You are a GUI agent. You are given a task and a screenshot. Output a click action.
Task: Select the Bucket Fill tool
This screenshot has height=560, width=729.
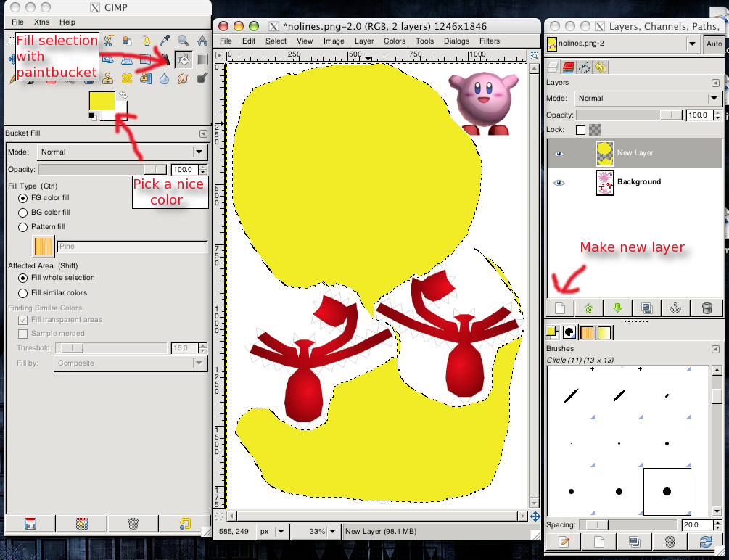184,59
